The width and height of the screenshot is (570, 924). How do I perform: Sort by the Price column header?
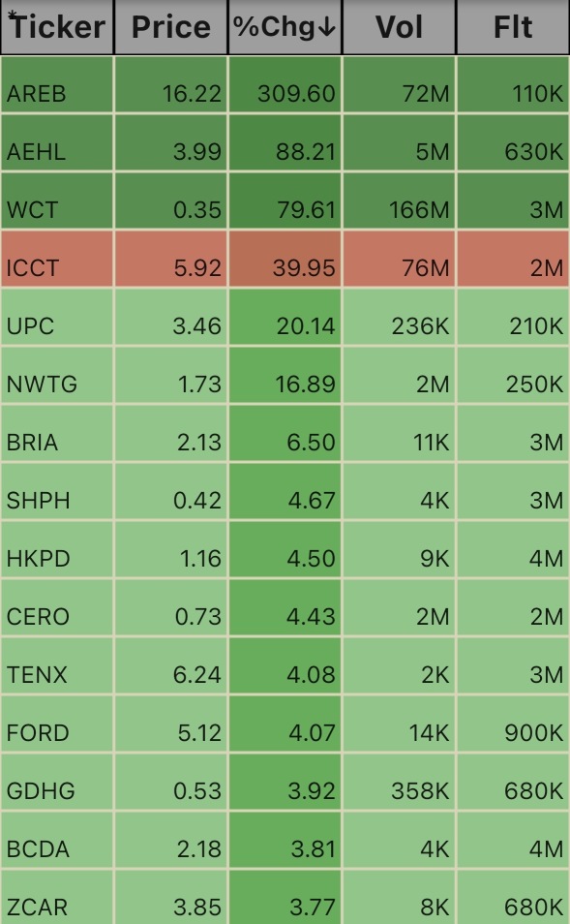tap(170, 27)
